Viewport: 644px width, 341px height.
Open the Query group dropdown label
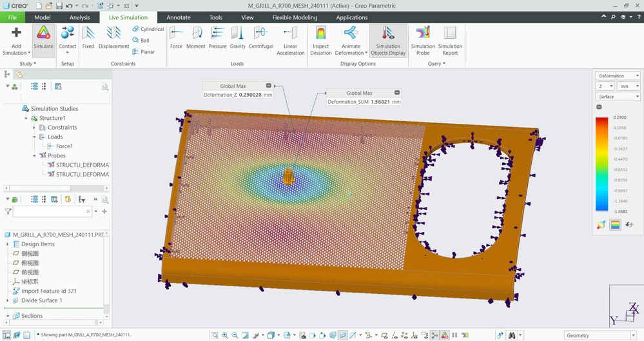436,64
